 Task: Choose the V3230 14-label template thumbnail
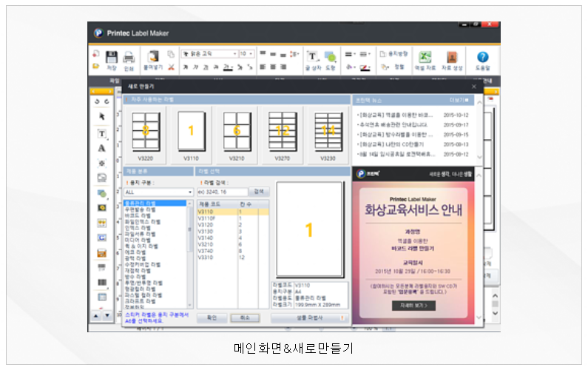point(328,135)
